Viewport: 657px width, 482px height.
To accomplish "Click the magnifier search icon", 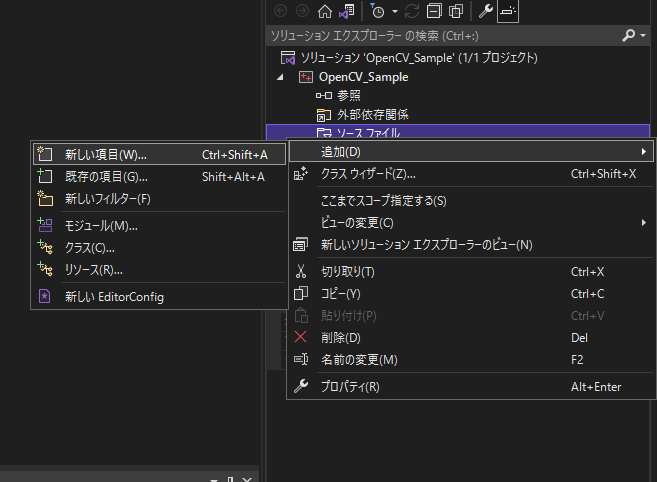I will tap(629, 36).
